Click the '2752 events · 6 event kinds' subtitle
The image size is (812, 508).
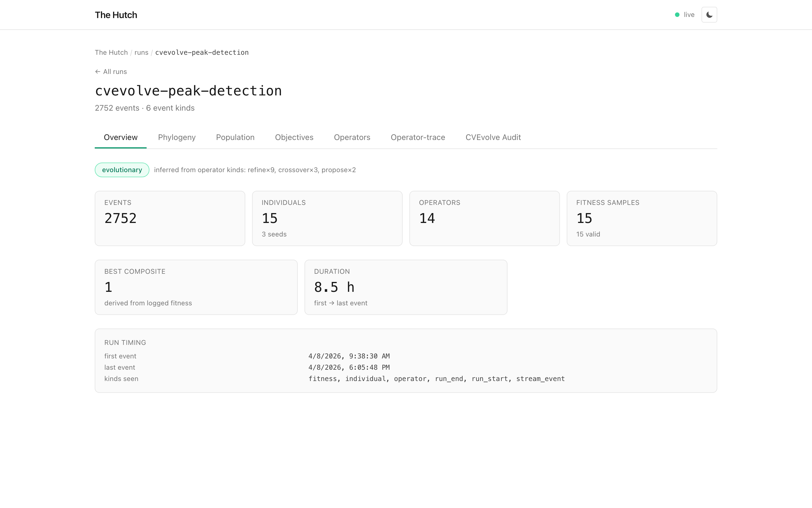click(x=145, y=108)
